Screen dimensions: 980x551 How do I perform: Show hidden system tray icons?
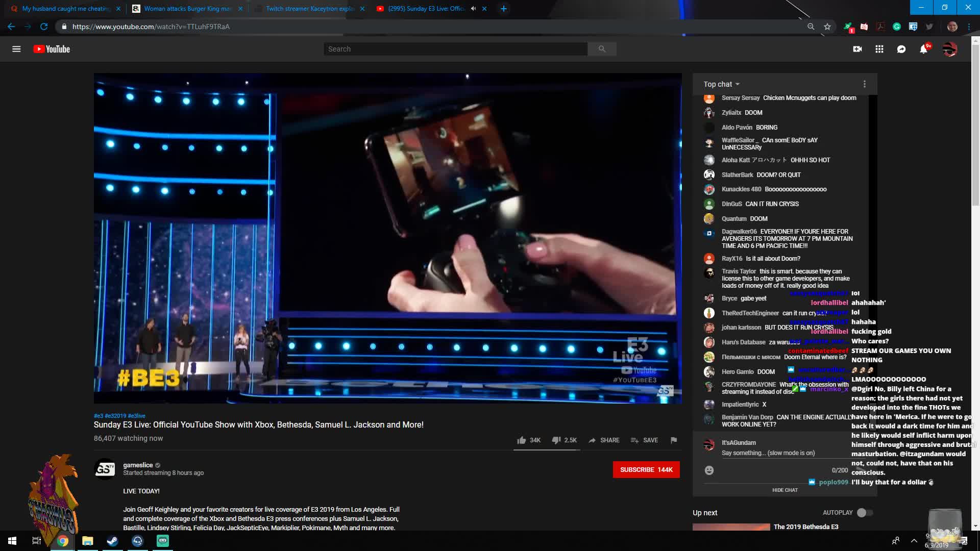pyautogui.click(x=914, y=541)
